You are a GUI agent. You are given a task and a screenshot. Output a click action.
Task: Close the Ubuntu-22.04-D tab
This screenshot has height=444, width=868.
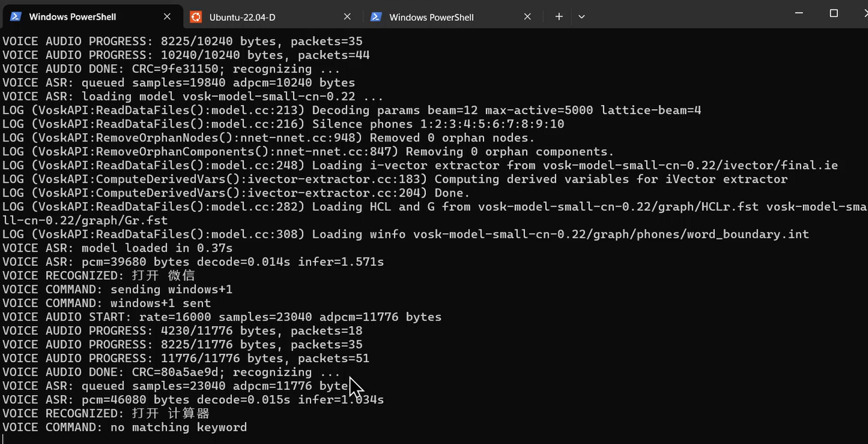347,17
